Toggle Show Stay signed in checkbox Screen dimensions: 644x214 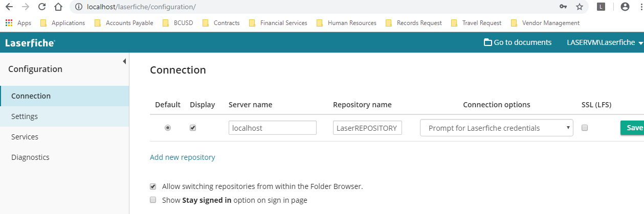point(153,200)
